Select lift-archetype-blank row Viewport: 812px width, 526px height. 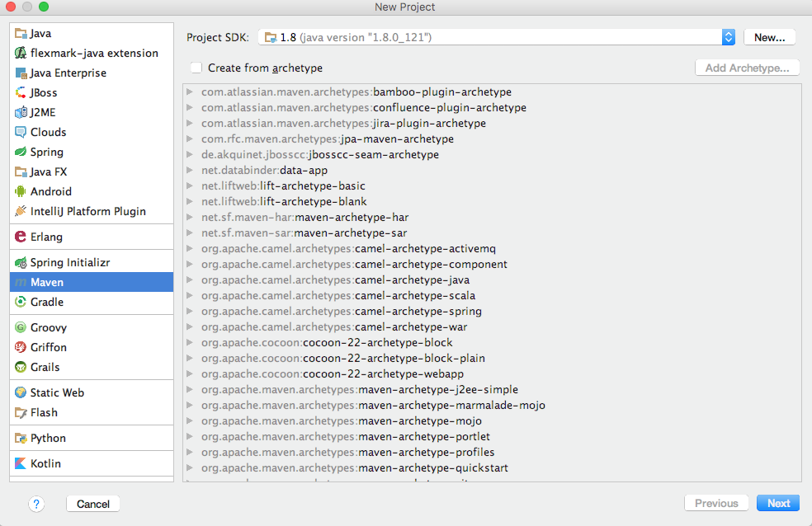point(492,202)
